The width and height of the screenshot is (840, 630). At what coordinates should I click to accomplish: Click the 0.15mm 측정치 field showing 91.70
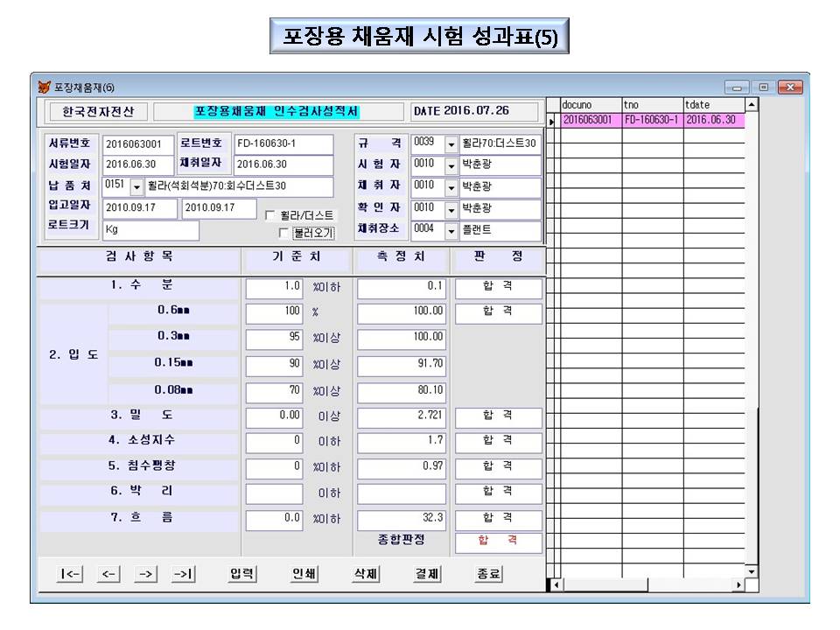pos(402,366)
